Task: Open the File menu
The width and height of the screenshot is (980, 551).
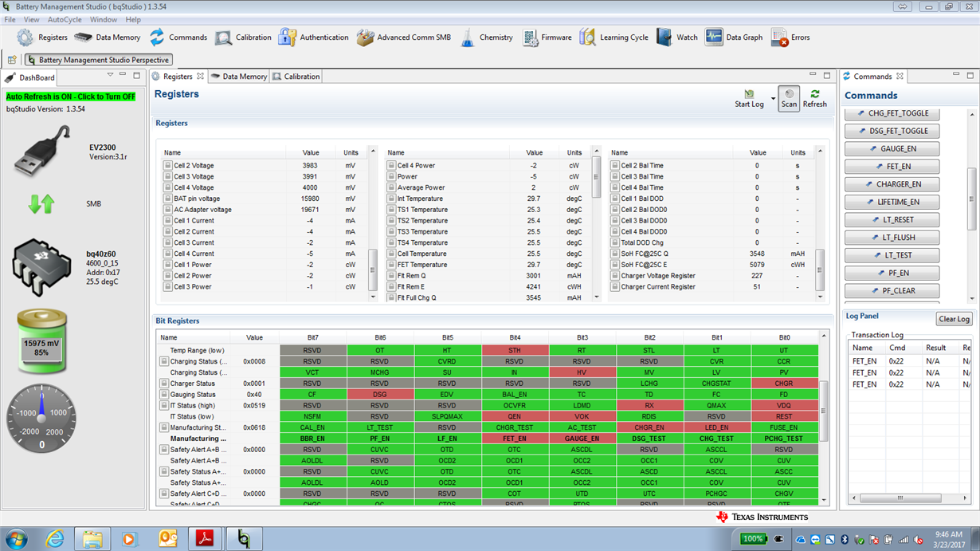Action: 10,19
